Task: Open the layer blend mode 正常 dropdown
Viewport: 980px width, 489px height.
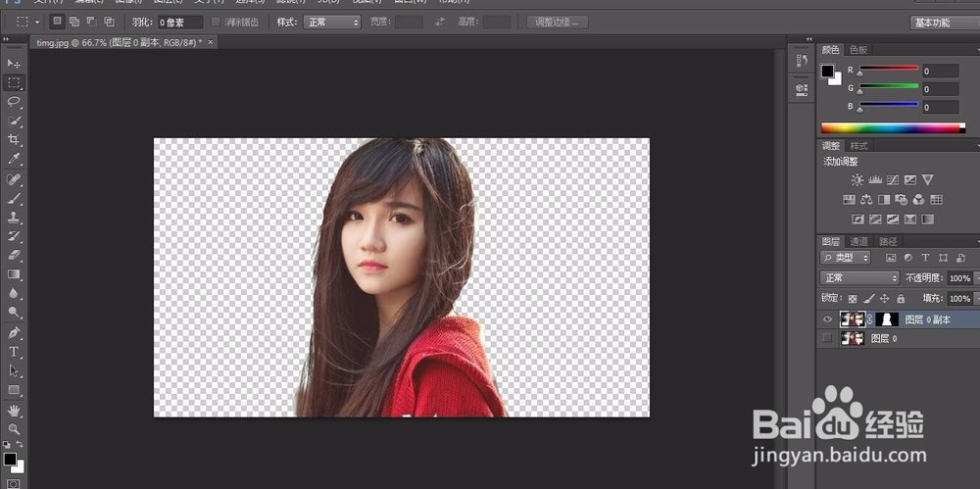Action: [x=859, y=277]
